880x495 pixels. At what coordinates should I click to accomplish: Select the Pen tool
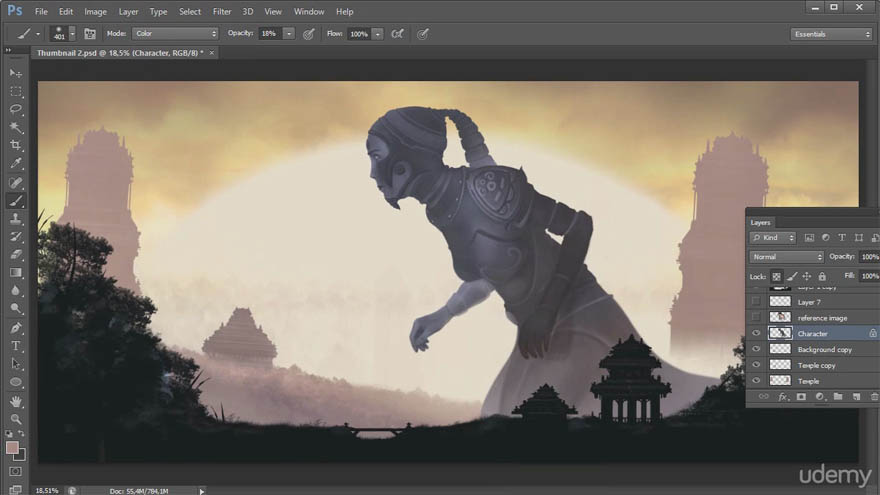16,328
